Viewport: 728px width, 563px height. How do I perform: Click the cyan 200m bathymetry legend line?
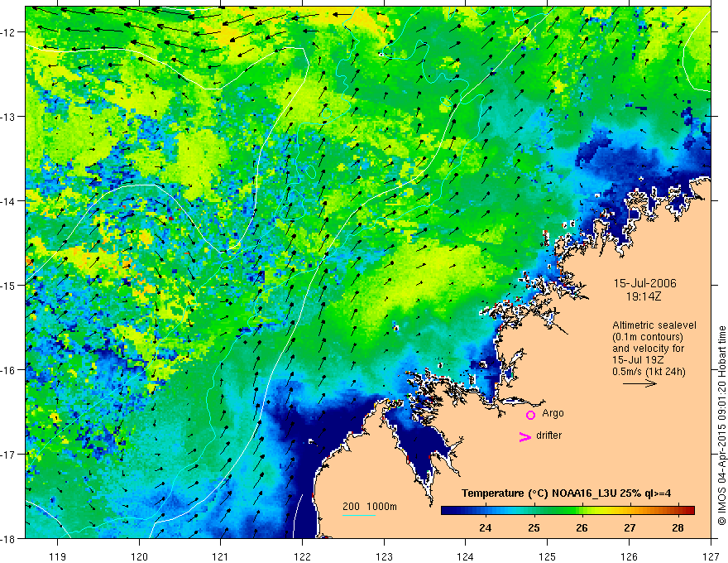pos(358,515)
